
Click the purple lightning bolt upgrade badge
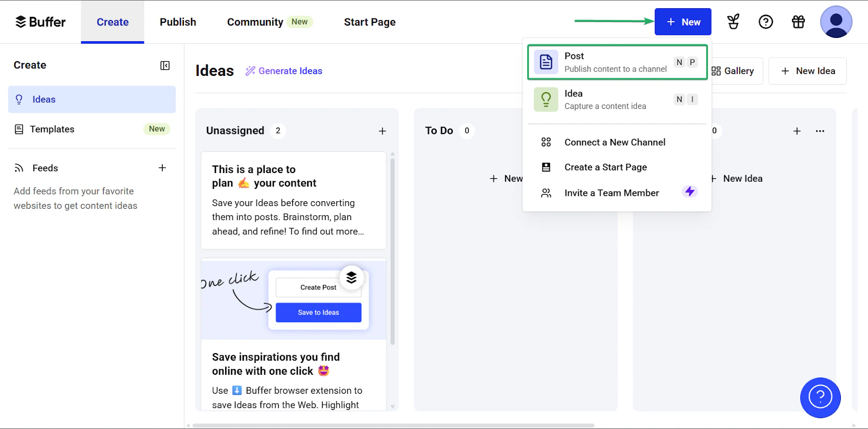point(690,191)
